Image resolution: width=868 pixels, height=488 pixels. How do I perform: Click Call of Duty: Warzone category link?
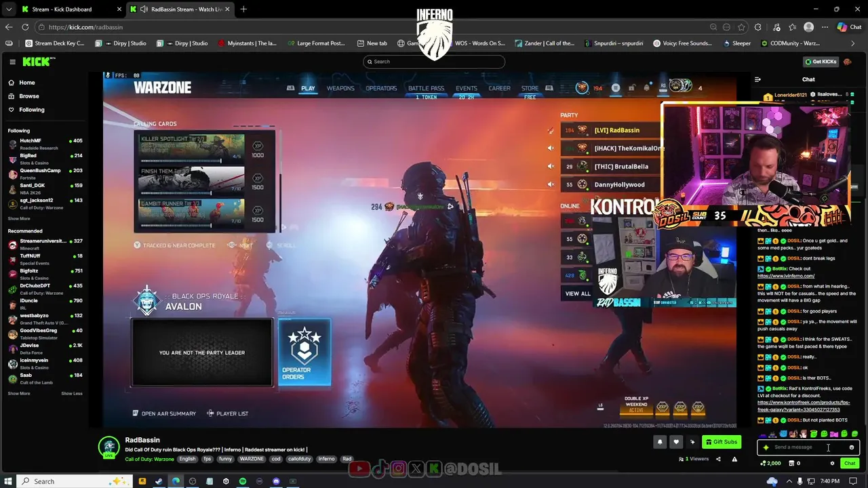point(149,459)
